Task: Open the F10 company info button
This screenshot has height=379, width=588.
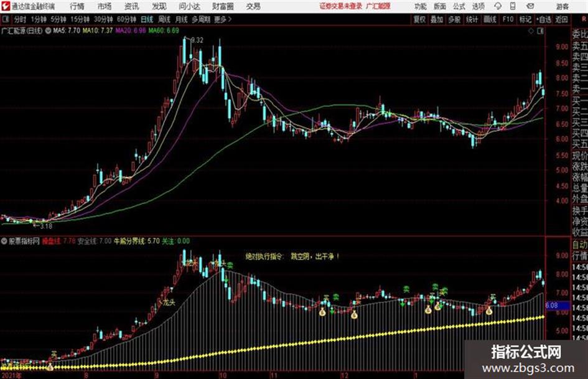Action: 508,19
